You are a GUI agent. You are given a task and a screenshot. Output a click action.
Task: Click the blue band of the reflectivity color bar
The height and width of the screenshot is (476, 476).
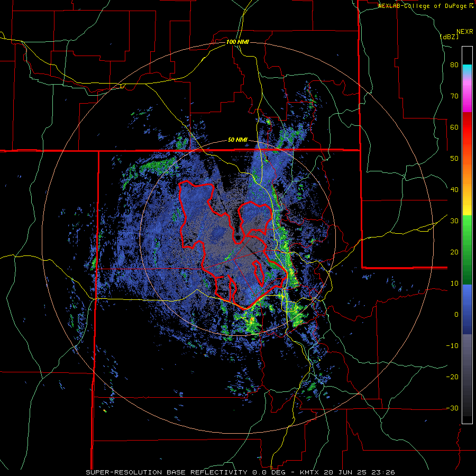(x=467, y=309)
